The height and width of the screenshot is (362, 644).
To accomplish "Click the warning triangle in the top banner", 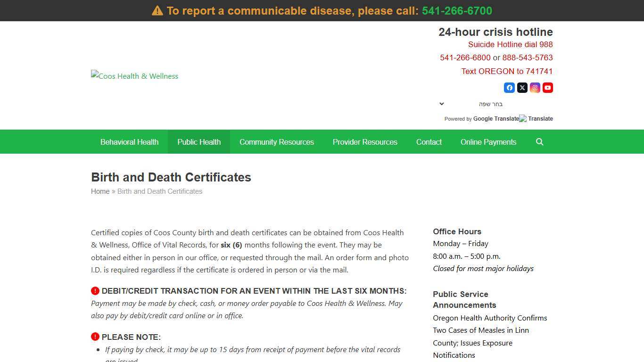I will [157, 10].
